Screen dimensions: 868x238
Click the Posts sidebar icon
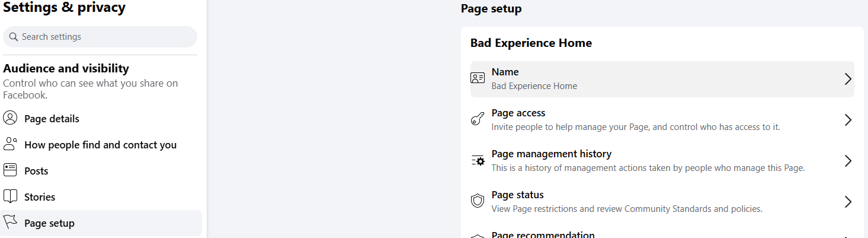click(x=10, y=170)
